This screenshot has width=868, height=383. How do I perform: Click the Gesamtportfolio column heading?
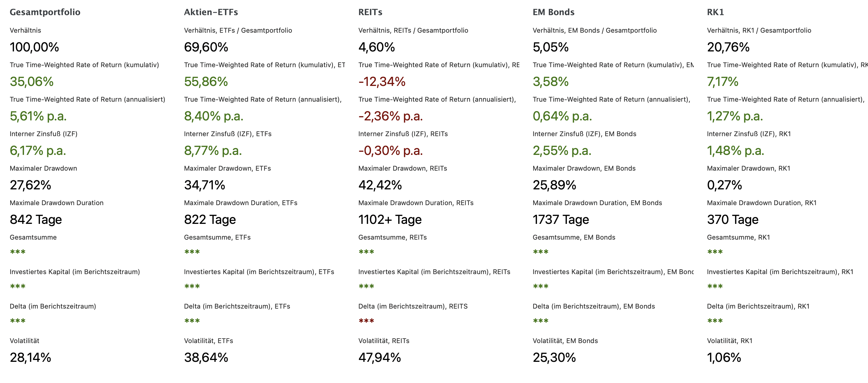tap(45, 12)
